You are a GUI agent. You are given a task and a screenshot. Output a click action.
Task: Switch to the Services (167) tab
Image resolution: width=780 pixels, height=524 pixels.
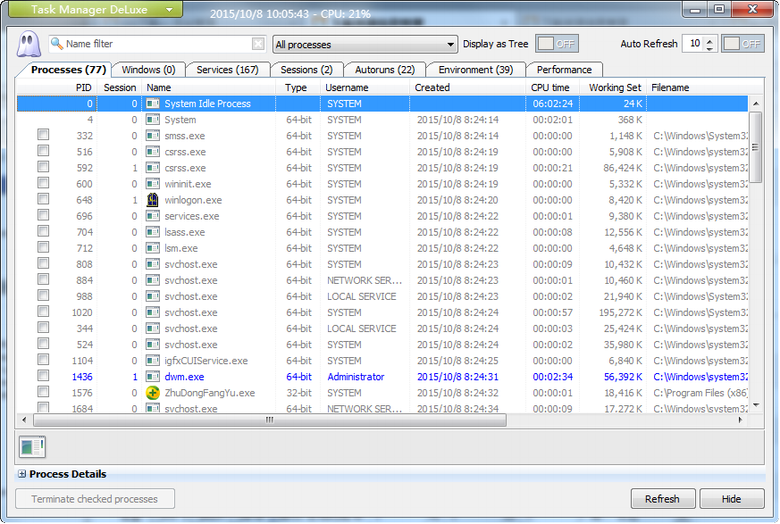[227, 70]
